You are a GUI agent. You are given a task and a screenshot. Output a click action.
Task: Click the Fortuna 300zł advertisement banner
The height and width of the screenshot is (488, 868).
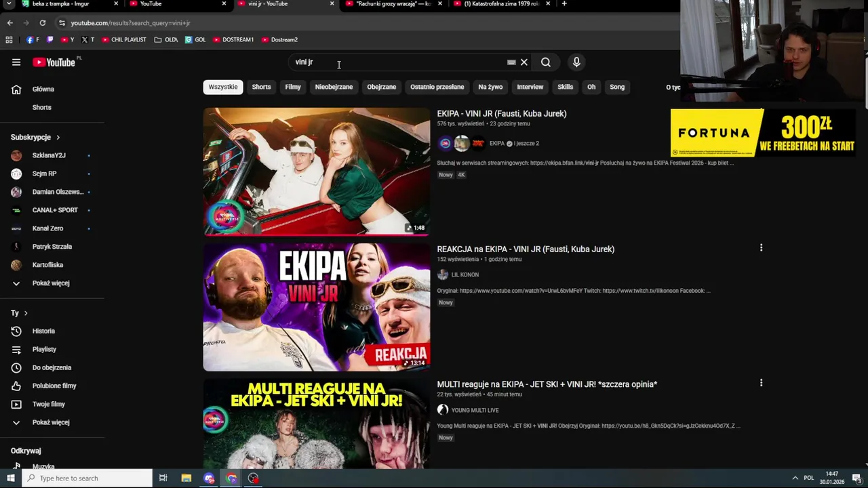coord(763,133)
